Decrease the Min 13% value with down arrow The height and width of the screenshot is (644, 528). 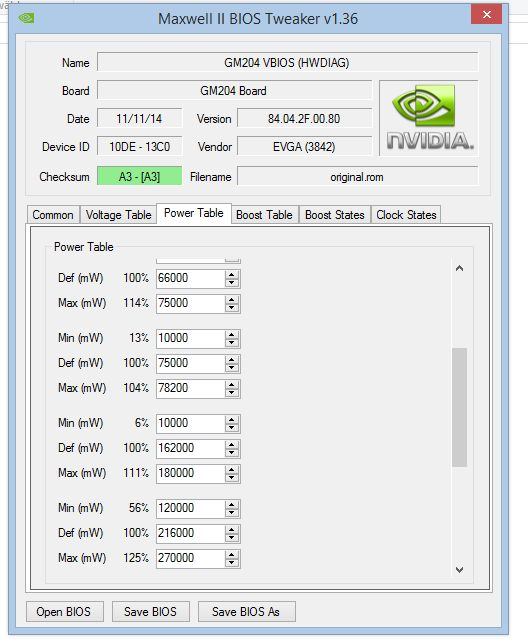(x=232, y=343)
